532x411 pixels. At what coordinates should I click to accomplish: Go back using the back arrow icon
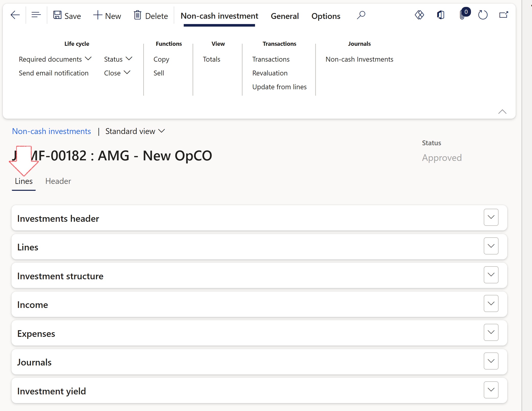click(x=15, y=15)
